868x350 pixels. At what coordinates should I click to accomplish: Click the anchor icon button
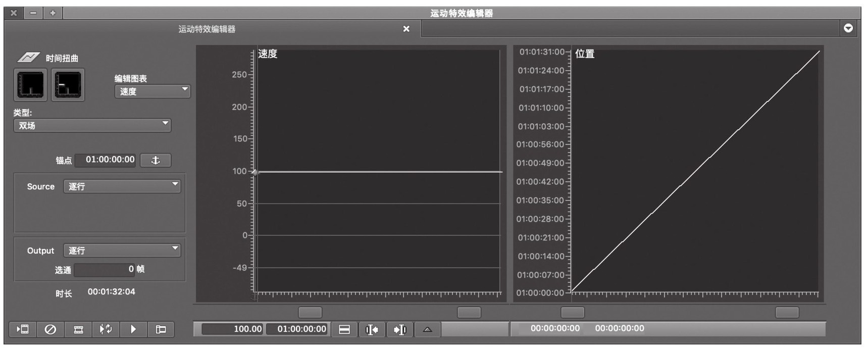click(156, 160)
